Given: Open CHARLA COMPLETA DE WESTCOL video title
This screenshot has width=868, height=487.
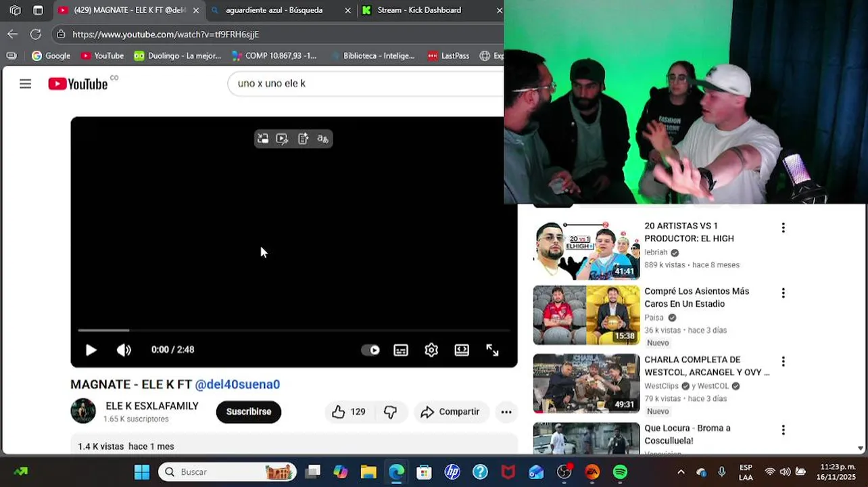Looking at the screenshot, I should click(x=707, y=366).
